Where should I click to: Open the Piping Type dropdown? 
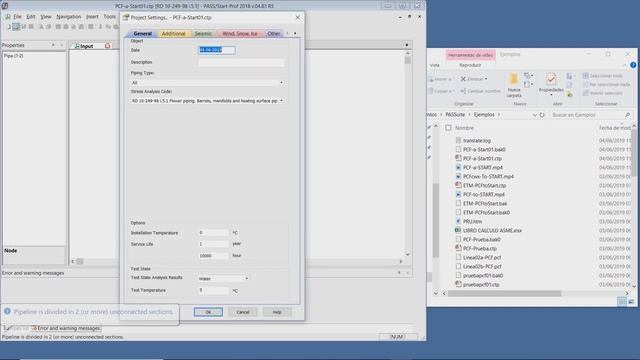(207, 83)
